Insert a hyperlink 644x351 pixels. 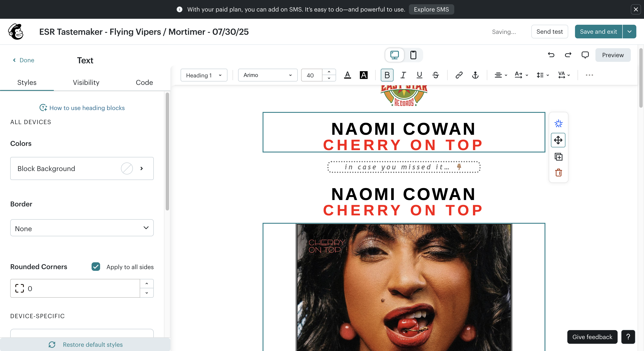tap(459, 75)
